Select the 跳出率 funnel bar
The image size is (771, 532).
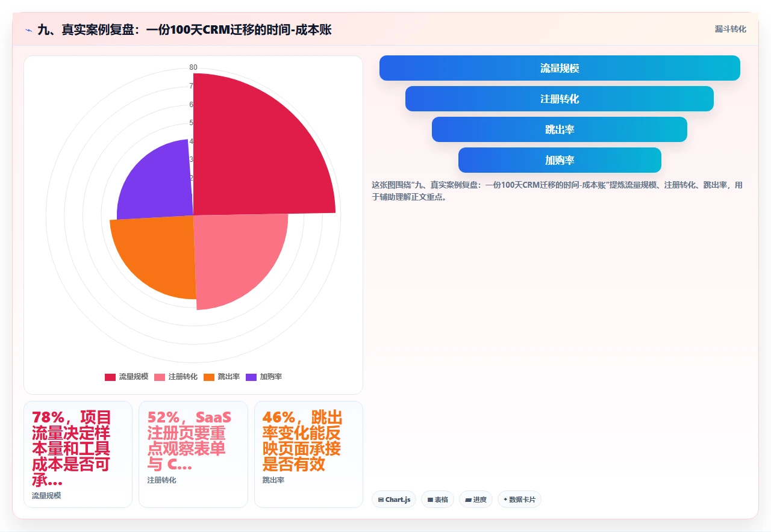tap(560, 129)
